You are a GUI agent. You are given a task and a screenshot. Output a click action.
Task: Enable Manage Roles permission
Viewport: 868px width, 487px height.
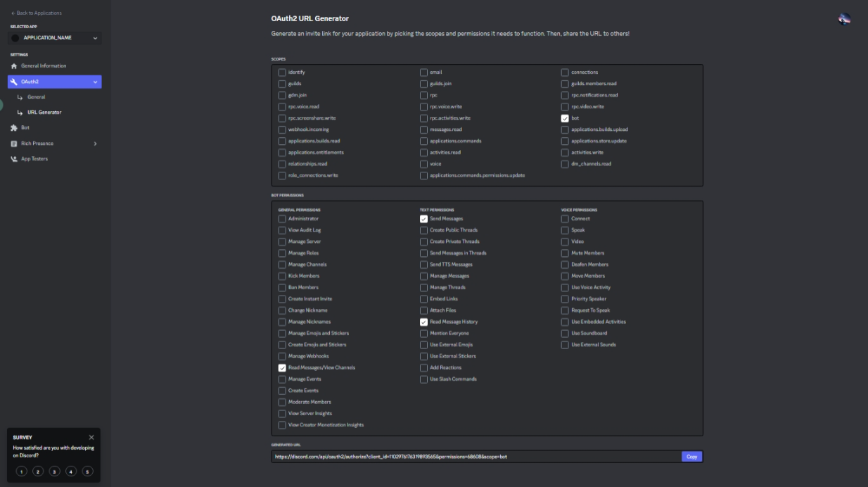tap(282, 253)
